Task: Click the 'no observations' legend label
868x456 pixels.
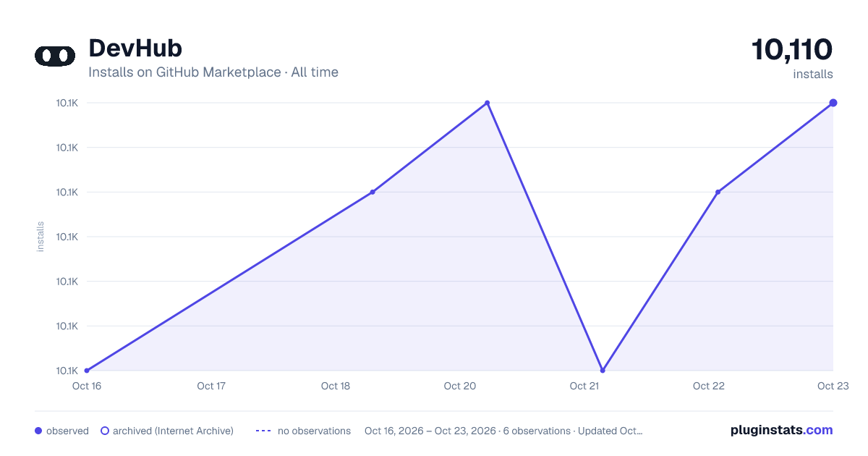Action: coord(314,431)
